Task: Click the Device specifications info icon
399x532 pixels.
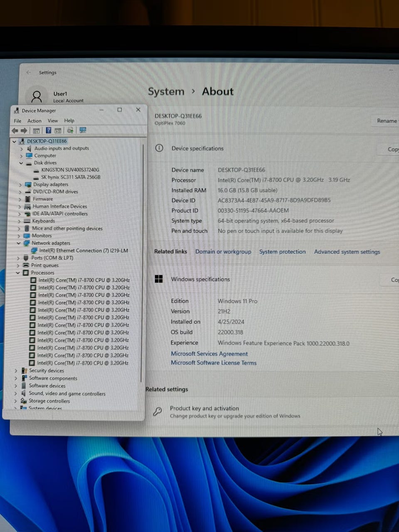Action: (x=159, y=148)
